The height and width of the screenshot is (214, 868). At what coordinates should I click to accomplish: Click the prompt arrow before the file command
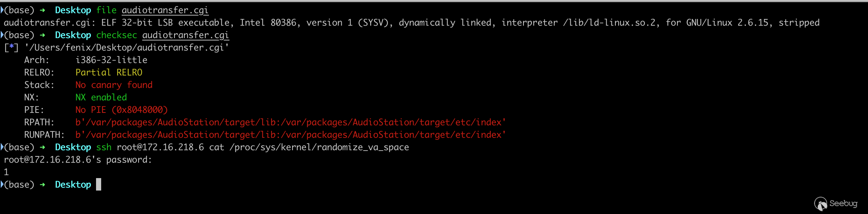[43, 10]
